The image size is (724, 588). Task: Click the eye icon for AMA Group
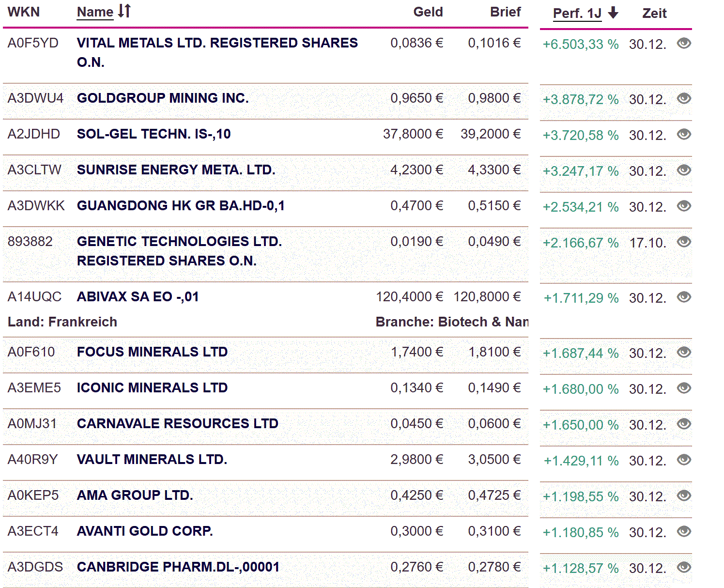click(684, 496)
